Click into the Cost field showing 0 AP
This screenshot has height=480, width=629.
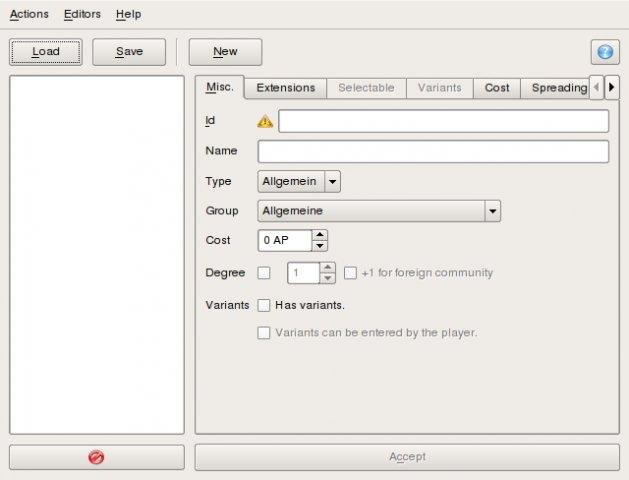tap(285, 241)
